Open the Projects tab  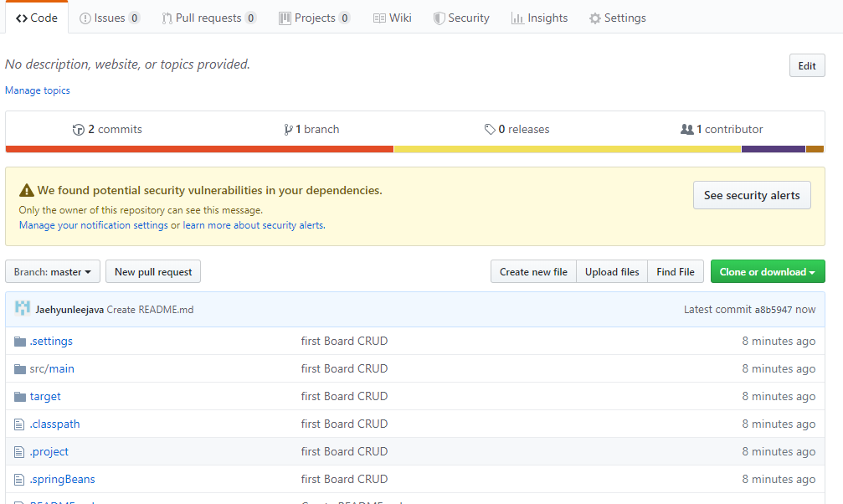point(315,18)
